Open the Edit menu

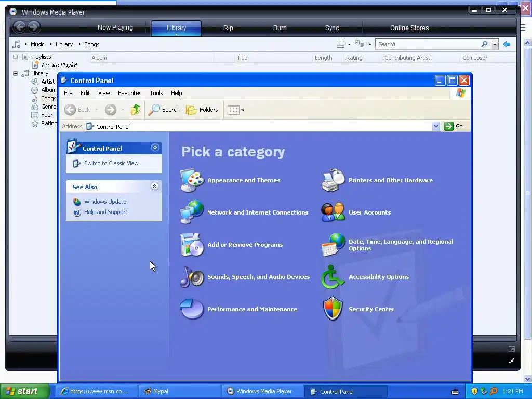[85, 93]
